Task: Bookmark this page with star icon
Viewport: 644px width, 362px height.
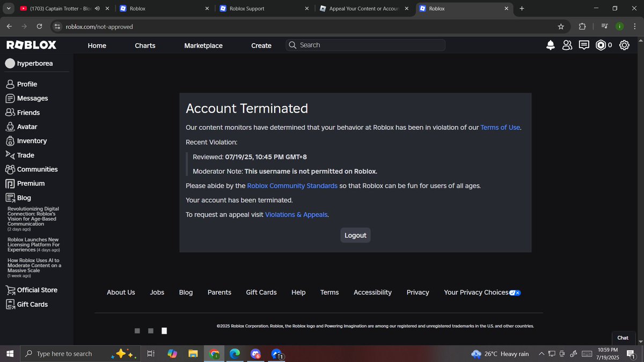Action: (x=561, y=26)
